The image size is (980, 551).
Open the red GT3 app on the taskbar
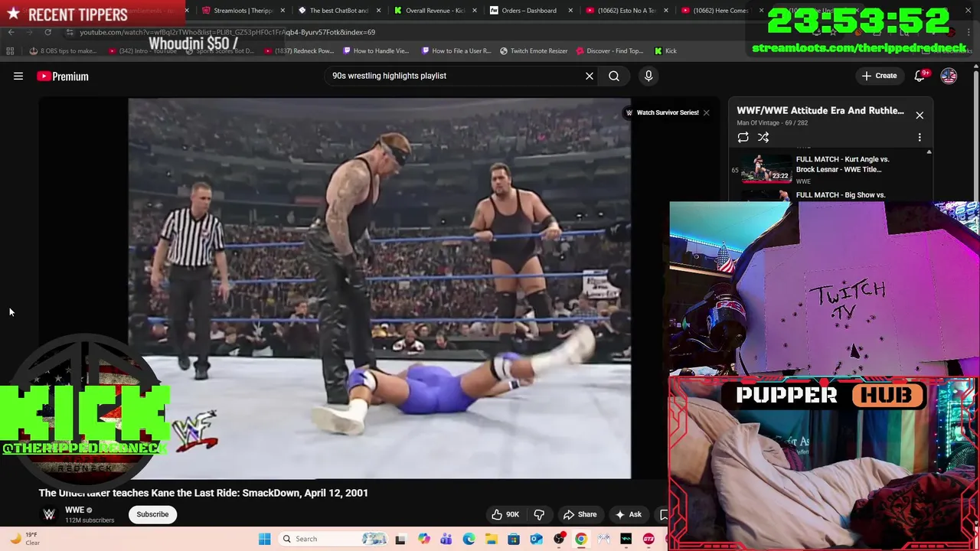pos(648,539)
